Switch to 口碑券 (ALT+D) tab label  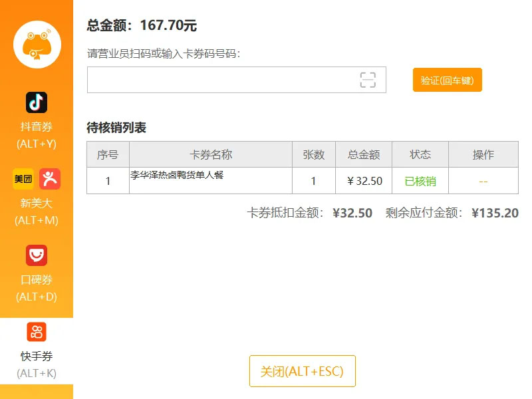tap(37, 288)
